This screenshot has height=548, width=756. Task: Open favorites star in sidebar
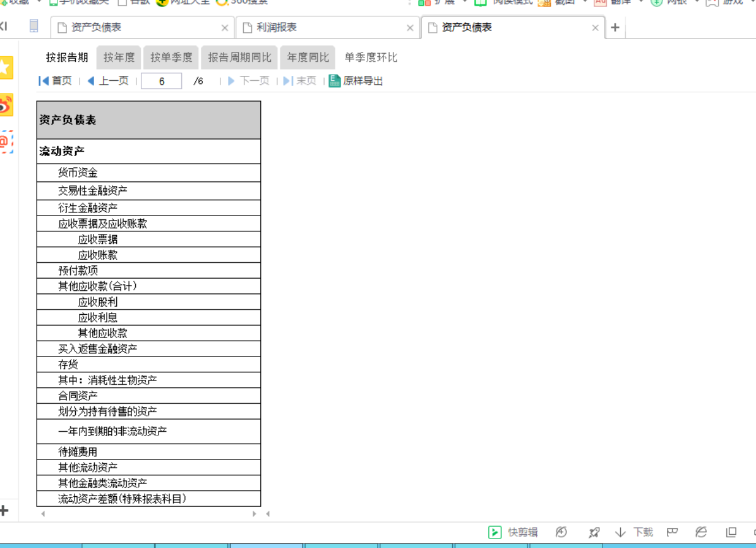[6, 68]
